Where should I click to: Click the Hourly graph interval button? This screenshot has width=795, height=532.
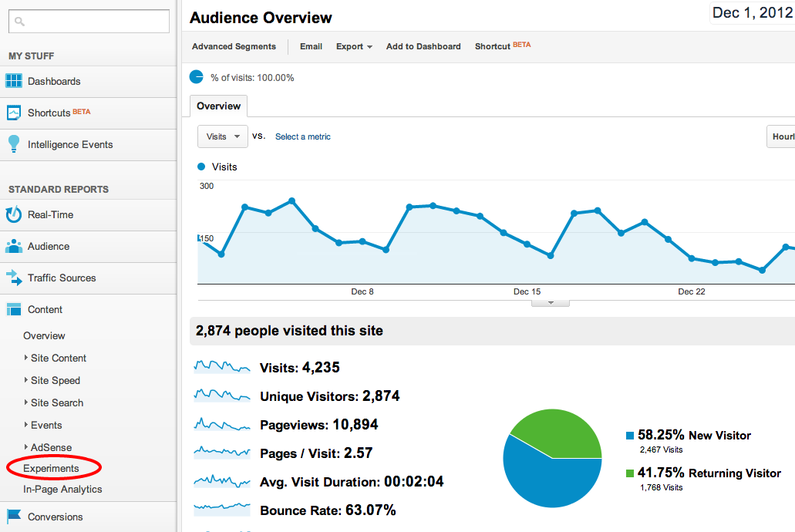pos(781,136)
